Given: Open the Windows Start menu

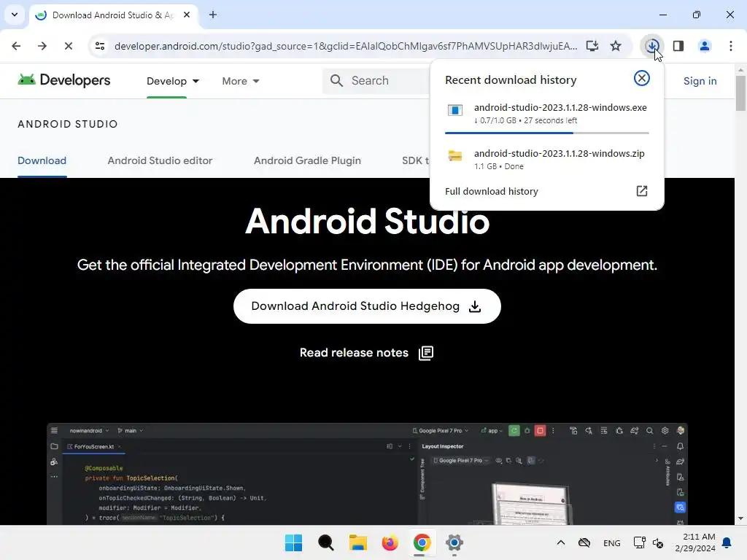Looking at the screenshot, I should 293,542.
